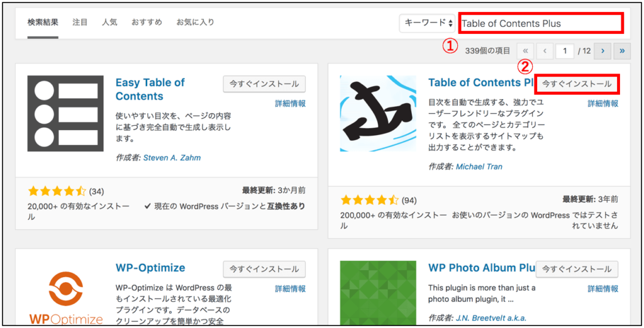The image size is (644, 328).
Task: Open the Table of Contents Plus title link
Action: 481,82
